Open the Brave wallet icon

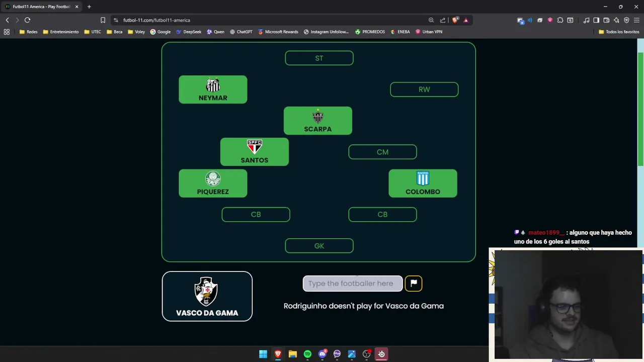[x=606, y=20]
